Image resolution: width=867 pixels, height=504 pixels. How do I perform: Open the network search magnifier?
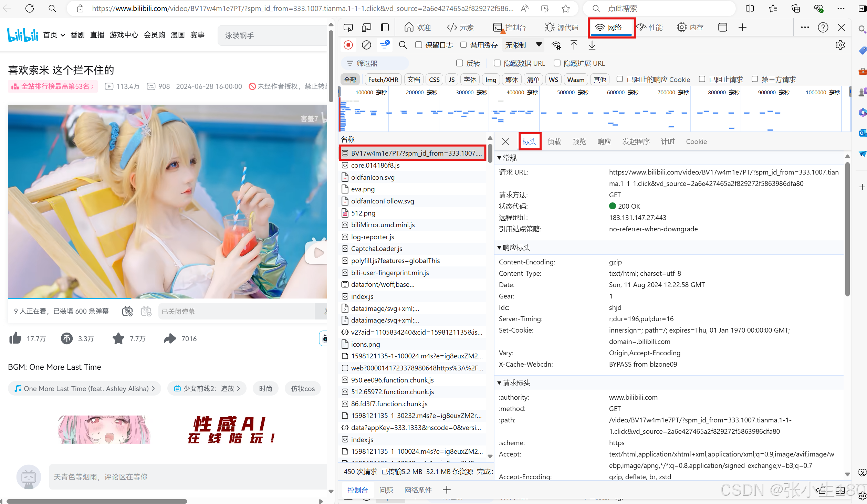click(403, 45)
